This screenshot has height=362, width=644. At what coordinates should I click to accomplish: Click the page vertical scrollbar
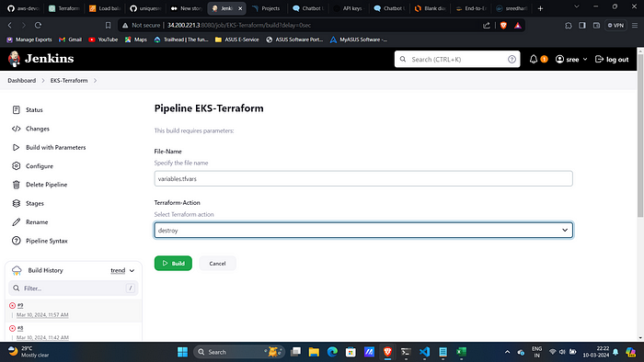click(640, 135)
